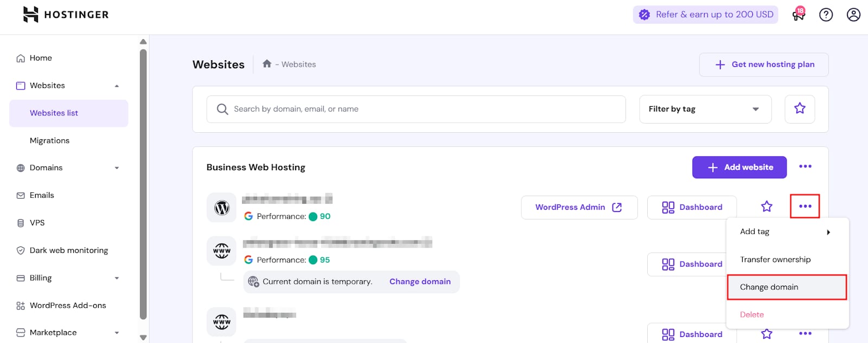
Task: Choose Transfer ownership from context menu
Action: click(775, 260)
